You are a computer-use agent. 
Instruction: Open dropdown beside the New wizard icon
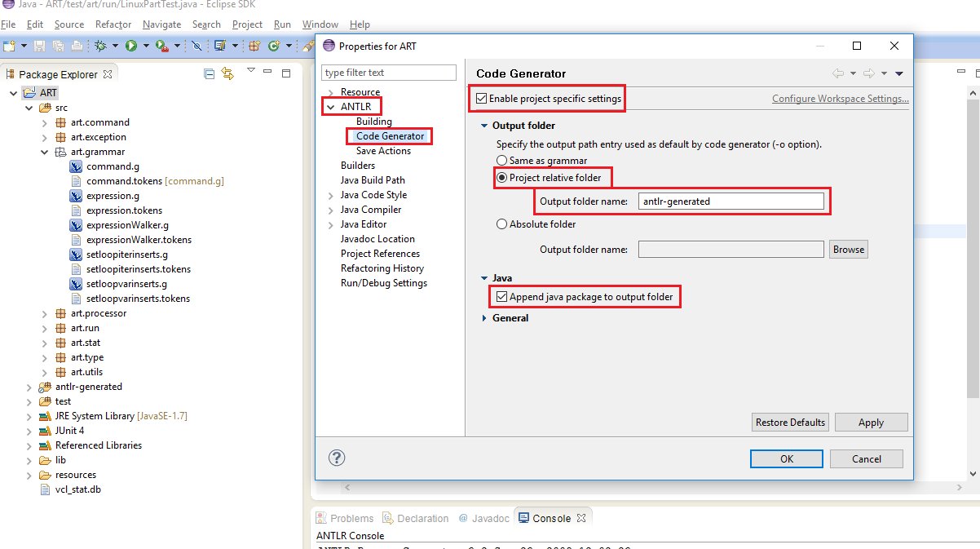[x=24, y=46]
